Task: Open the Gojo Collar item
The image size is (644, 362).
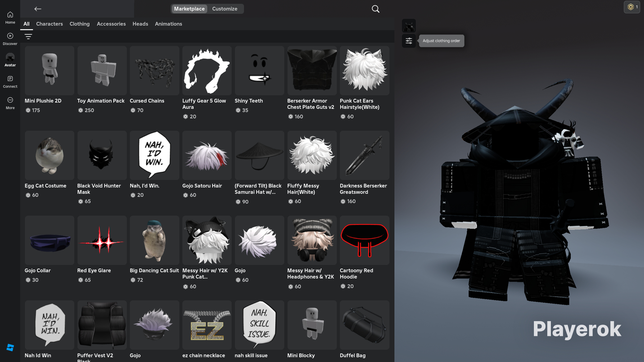Action: (x=50, y=240)
